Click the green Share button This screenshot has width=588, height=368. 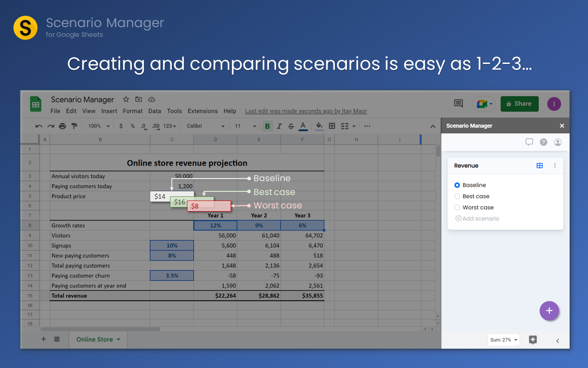pos(519,103)
